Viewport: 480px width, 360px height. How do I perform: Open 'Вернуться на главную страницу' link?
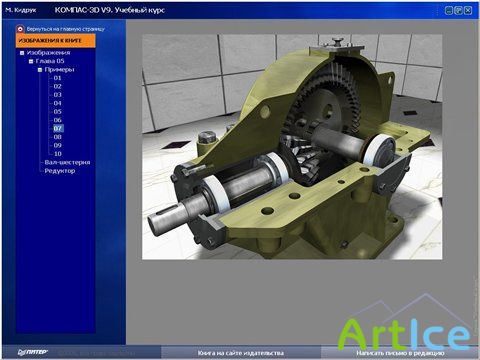(66, 29)
